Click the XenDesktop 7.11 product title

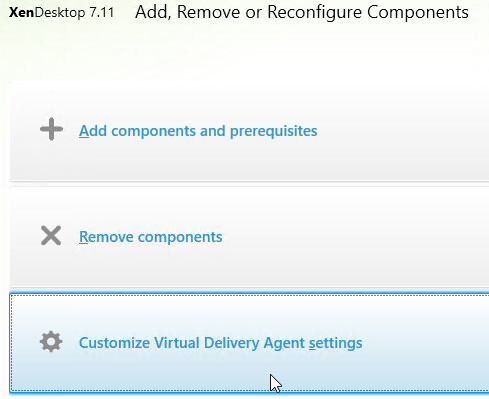click(x=62, y=13)
